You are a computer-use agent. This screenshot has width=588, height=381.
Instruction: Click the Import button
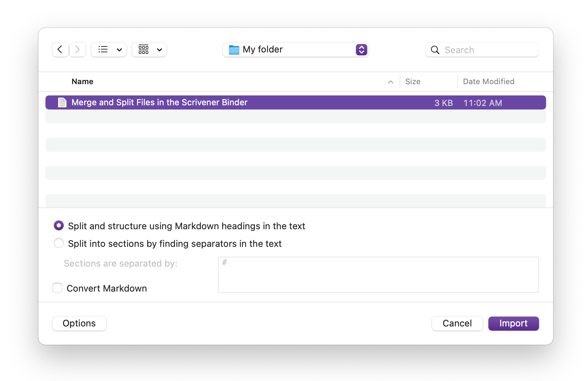[x=513, y=323]
